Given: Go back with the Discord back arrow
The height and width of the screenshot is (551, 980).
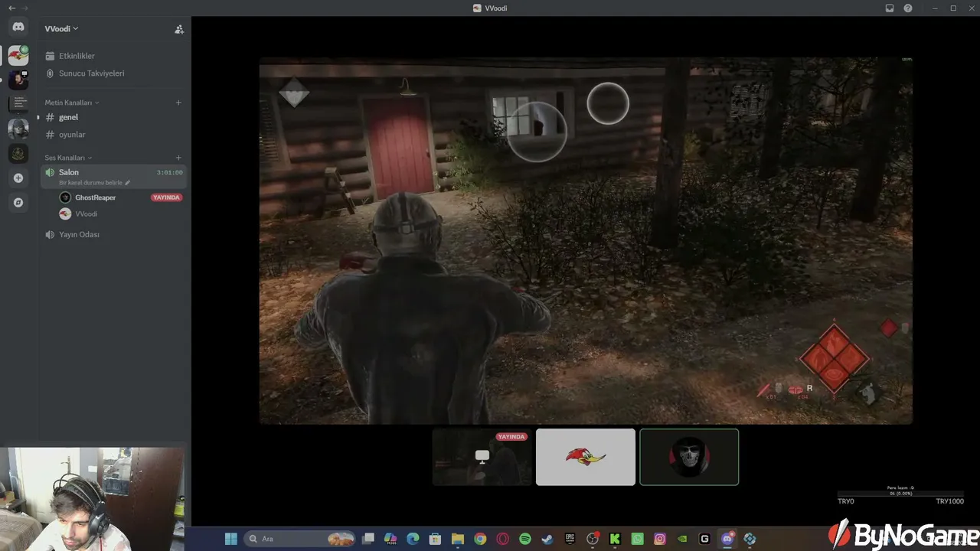Looking at the screenshot, I should pyautogui.click(x=11, y=8).
